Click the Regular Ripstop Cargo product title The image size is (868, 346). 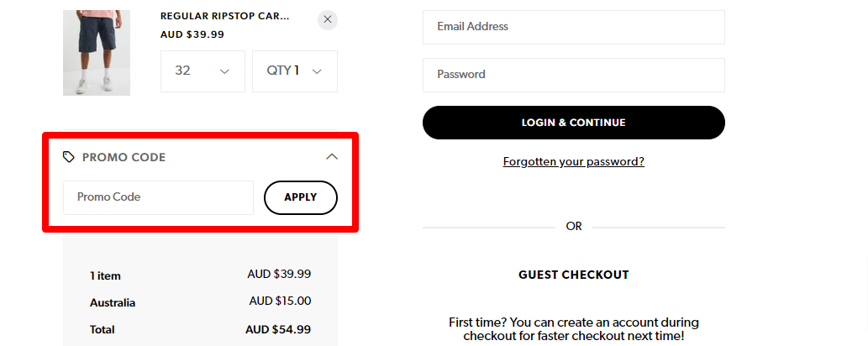tap(224, 16)
